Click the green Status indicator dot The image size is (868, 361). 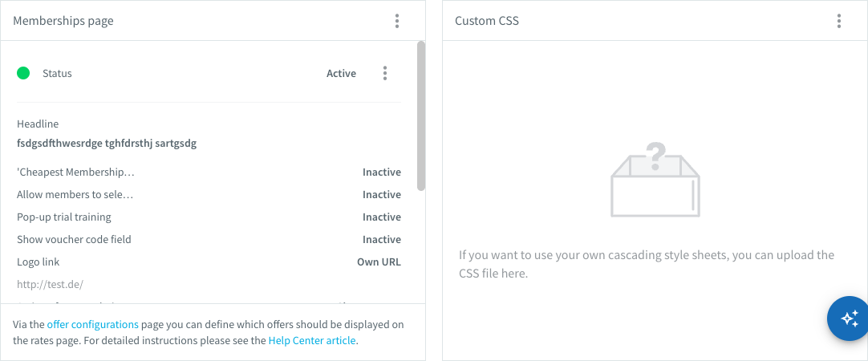(23, 73)
